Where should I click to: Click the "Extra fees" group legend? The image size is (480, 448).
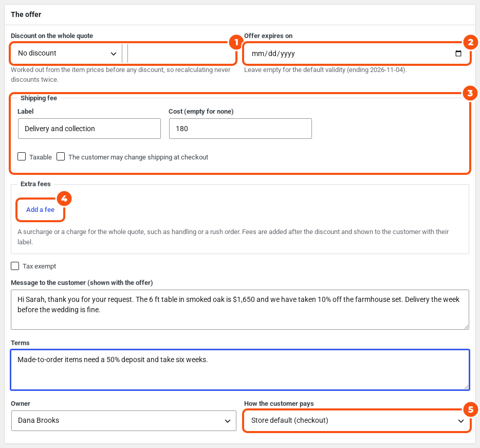(x=35, y=184)
